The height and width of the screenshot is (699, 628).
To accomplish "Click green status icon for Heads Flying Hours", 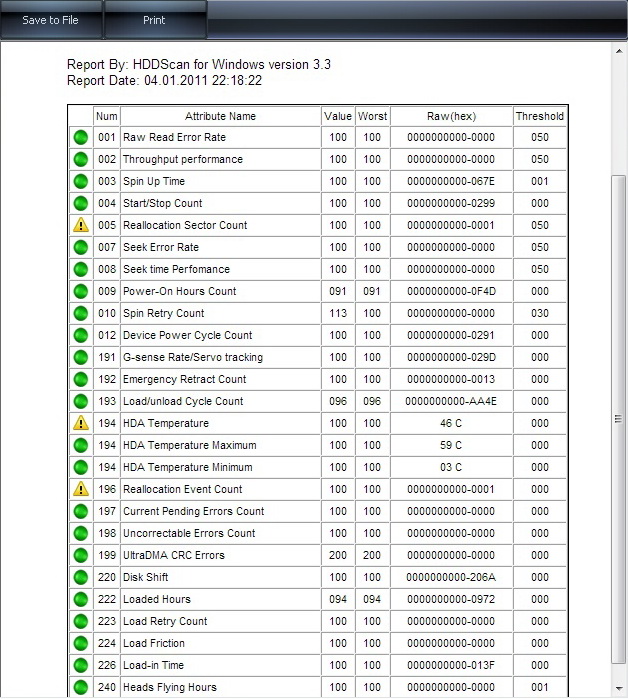I will coord(81,687).
